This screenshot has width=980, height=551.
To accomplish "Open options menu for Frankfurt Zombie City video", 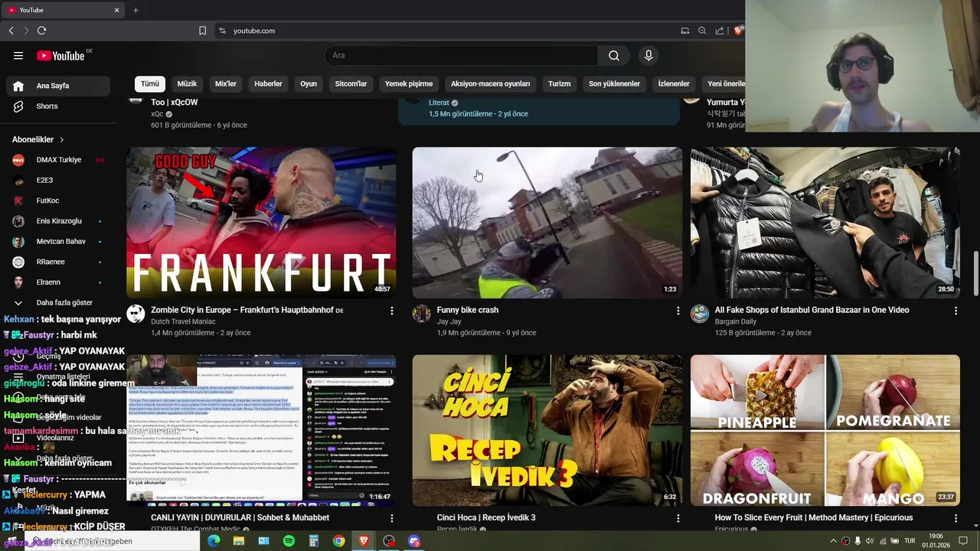I will (392, 311).
